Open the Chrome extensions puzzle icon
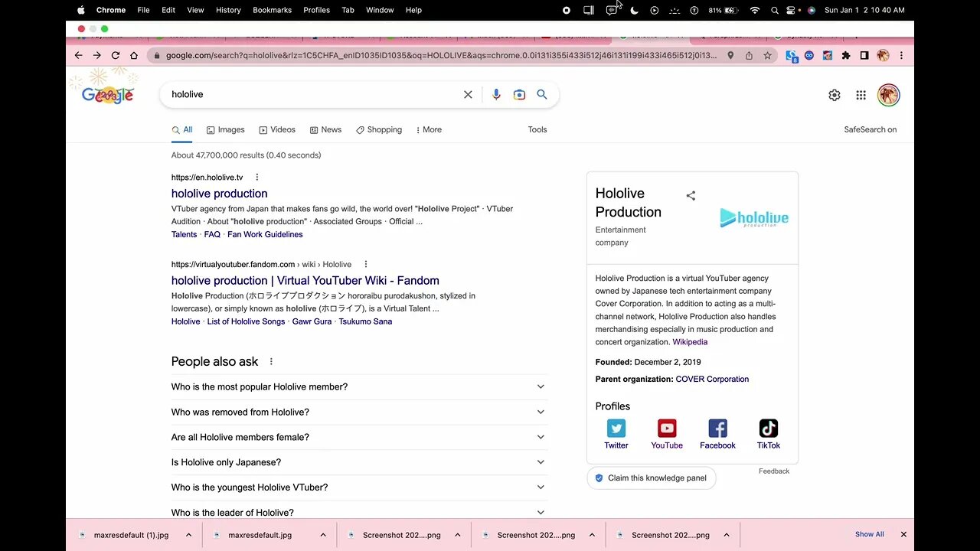Image resolution: width=980 pixels, height=551 pixels. tap(846, 55)
